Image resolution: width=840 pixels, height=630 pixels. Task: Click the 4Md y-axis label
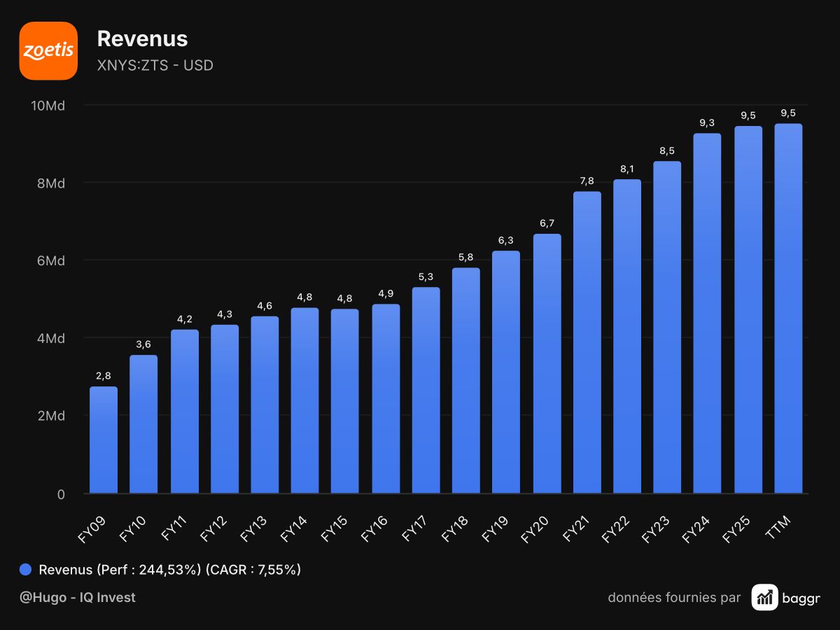(52, 339)
